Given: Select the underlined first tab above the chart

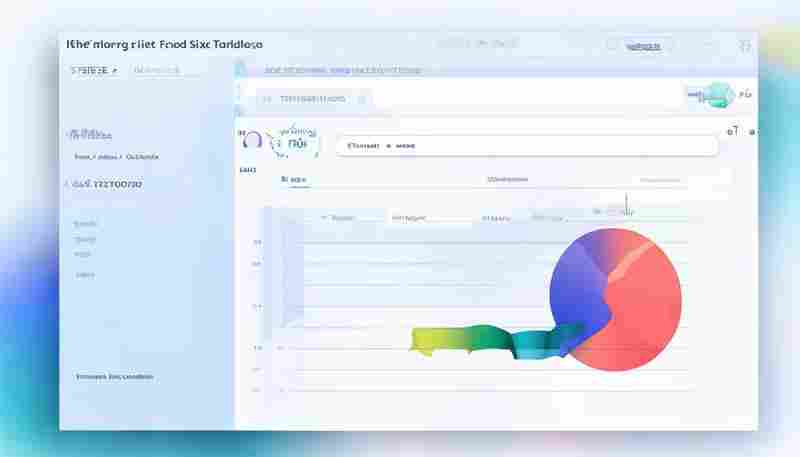Looking at the screenshot, I should tap(294, 180).
